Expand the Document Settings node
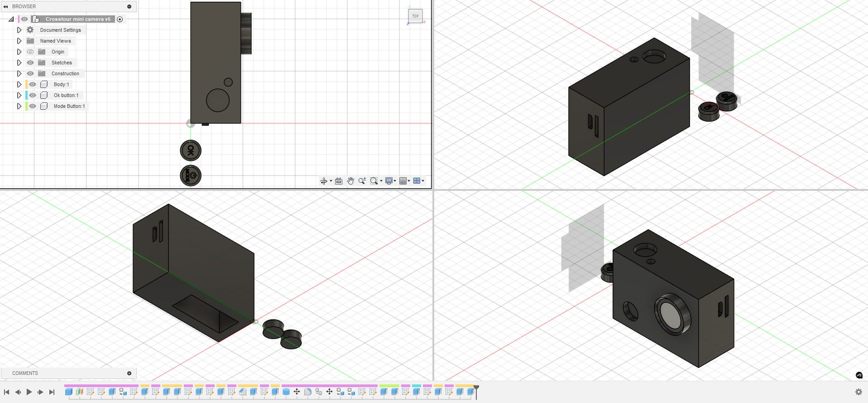The image size is (868, 403). click(x=19, y=30)
